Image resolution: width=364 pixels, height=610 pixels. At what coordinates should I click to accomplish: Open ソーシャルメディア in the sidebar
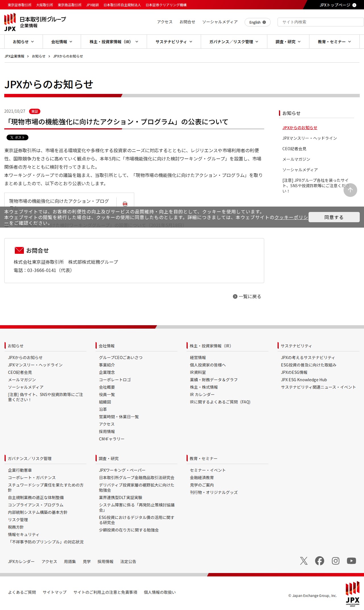point(300,170)
